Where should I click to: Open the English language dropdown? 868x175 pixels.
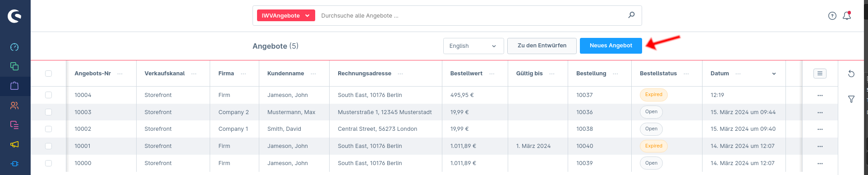pos(473,46)
